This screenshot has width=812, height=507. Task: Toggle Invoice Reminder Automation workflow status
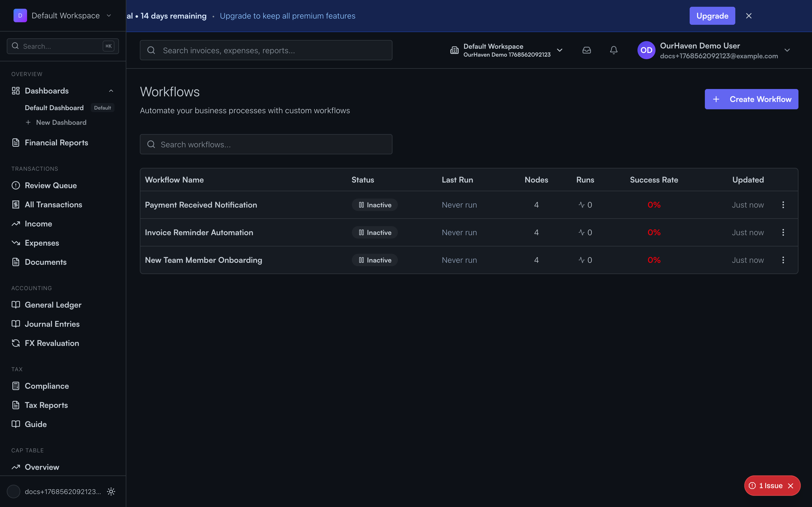click(374, 232)
